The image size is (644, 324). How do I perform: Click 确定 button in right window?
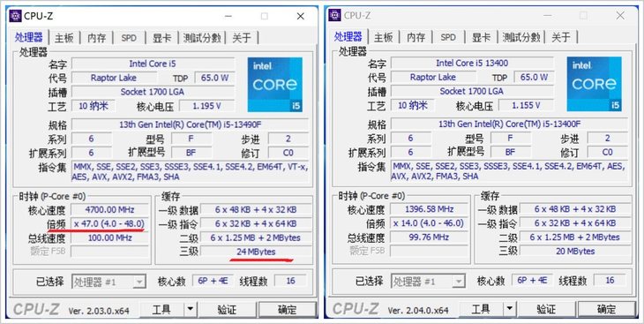click(607, 309)
